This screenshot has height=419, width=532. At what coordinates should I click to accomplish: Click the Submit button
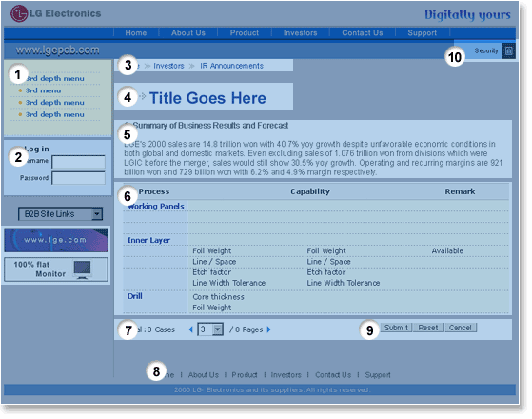point(396,328)
